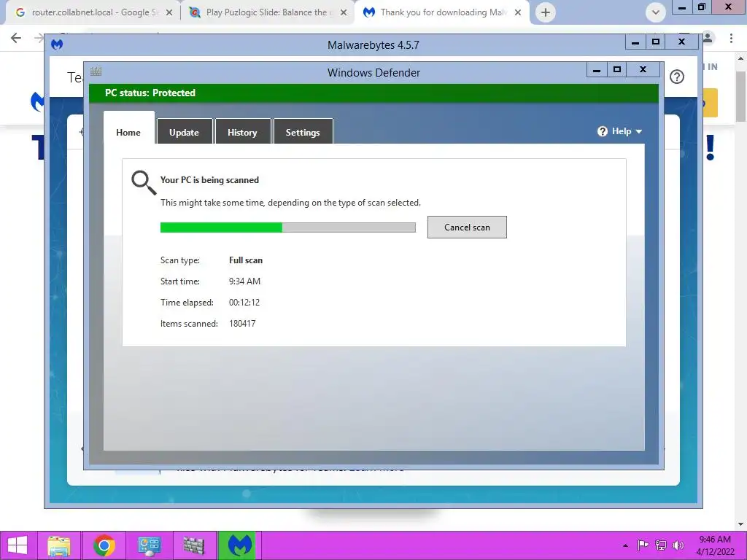The width and height of the screenshot is (747, 560).
Task: Open the Malwarebytes help circle icon
Action: pyautogui.click(x=676, y=77)
